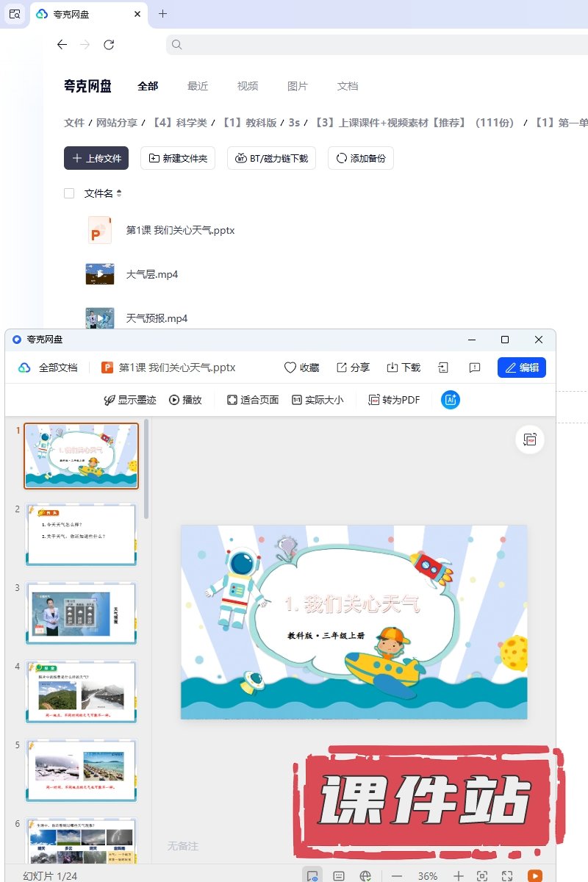Viewport: 588px width, 882px height.
Task: Click the 收藏 heart icon
Action: [290, 367]
